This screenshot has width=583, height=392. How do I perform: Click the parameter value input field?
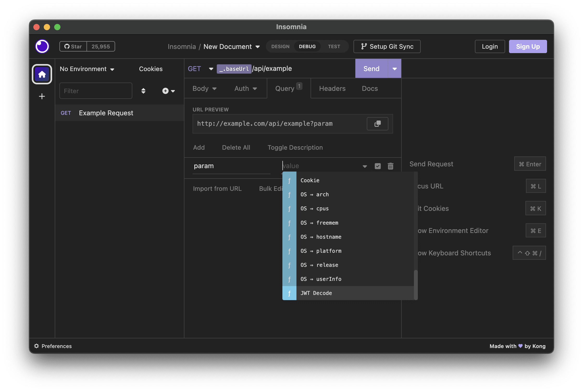click(321, 166)
